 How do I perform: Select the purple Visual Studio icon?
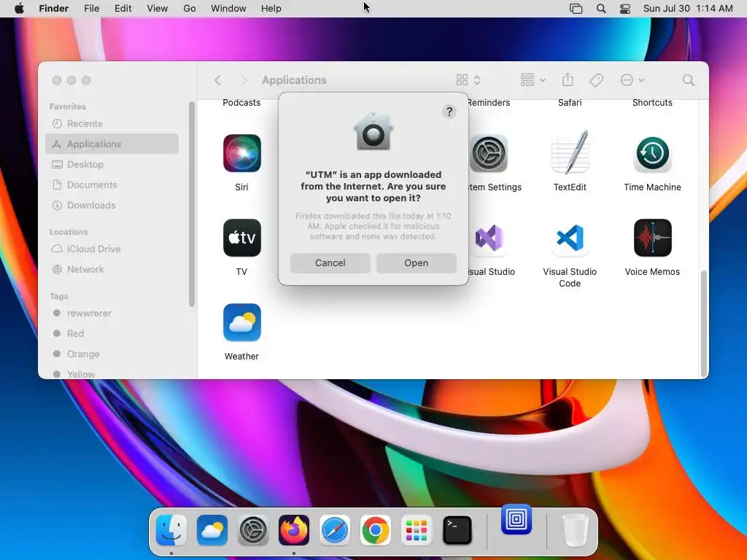coord(489,238)
